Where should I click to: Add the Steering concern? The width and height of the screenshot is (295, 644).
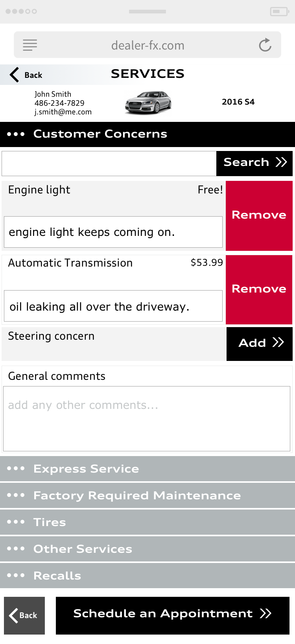[x=260, y=344]
